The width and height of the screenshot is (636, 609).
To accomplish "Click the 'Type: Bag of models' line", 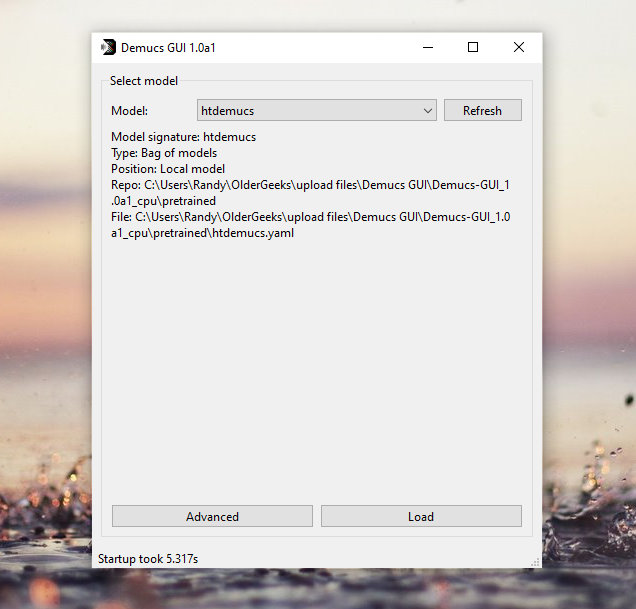I will click(x=164, y=153).
